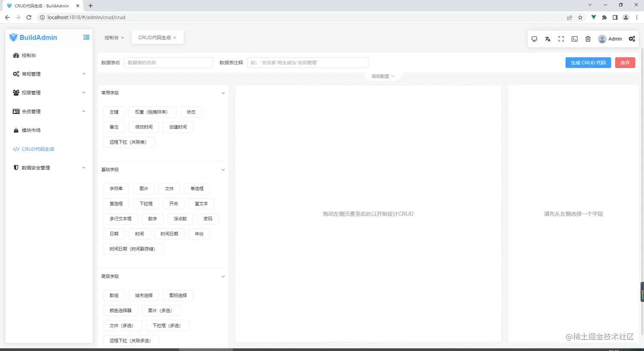Select the 颜色选择器 field element
Viewport: 644px width, 351px height.
[x=121, y=311]
